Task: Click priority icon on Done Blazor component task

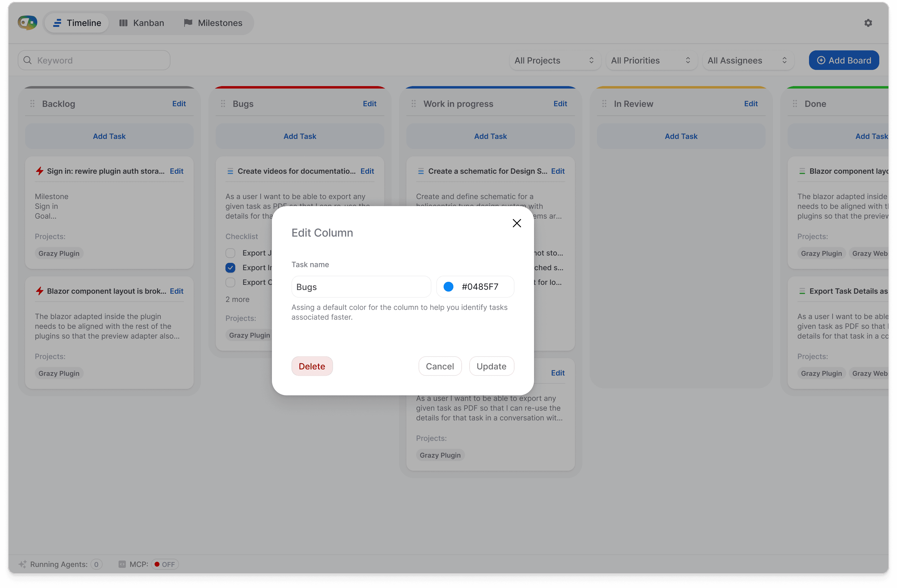Action: click(x=802, y=171)
